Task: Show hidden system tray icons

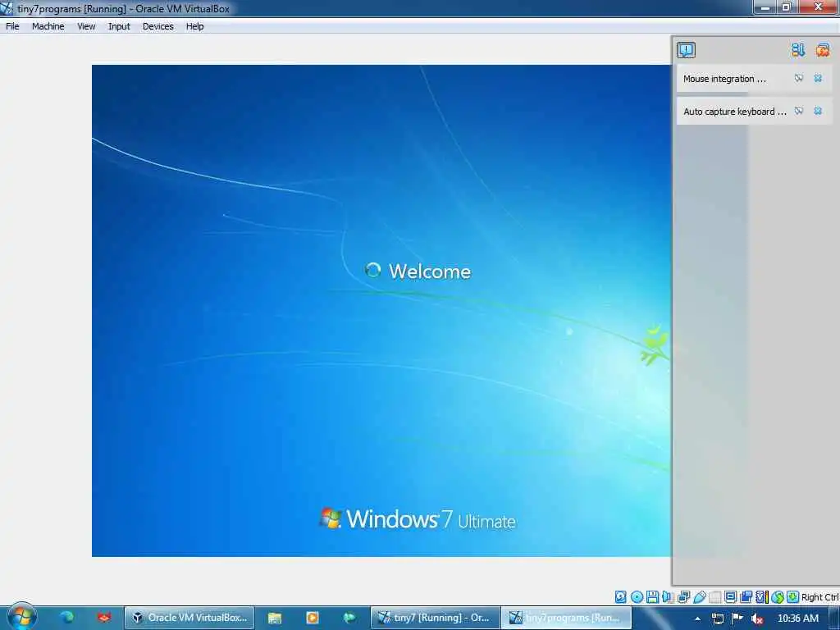Action: (697, 619)
